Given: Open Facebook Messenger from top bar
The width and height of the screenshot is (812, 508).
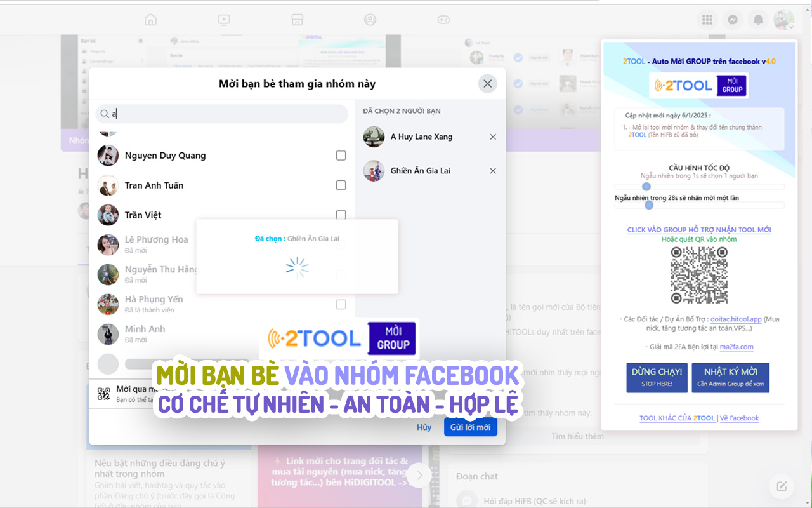Looking at the screenshot, I should pyautogui.click(x=733, y=20).
